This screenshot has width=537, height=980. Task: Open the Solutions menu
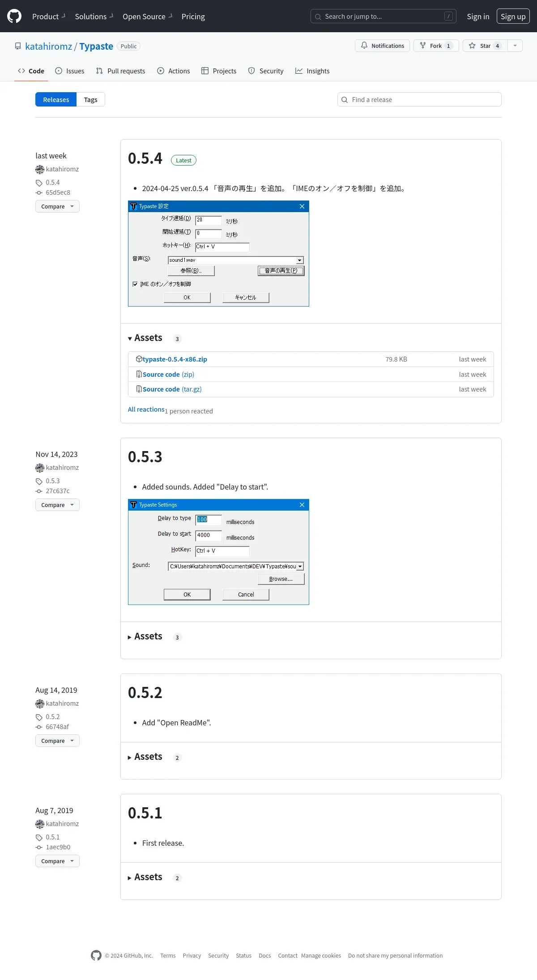tap(94, 17)
